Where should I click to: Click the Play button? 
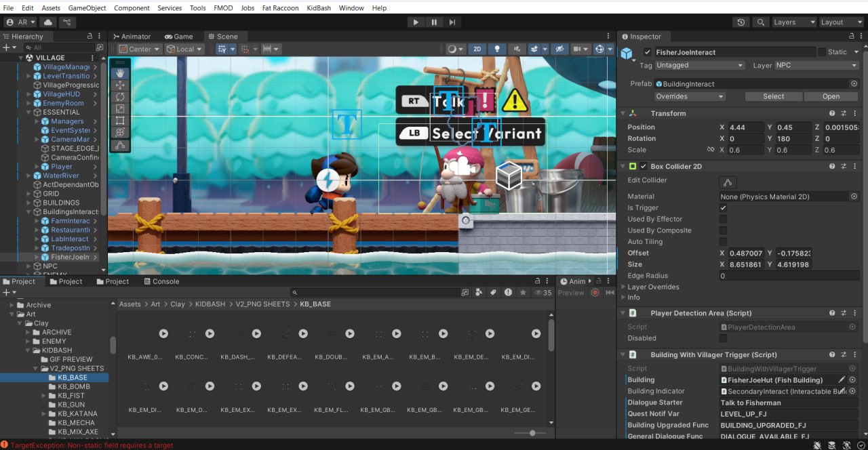[x=416, y=22]
